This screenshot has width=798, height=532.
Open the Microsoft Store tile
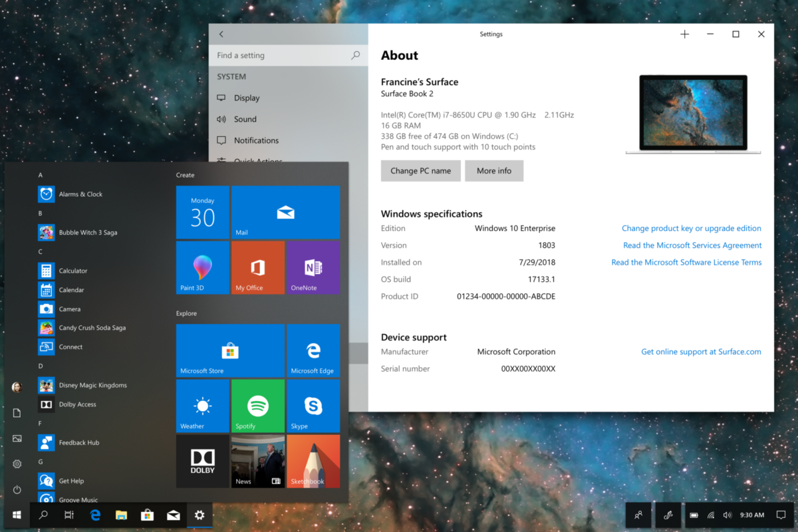(x=229, y=350)
